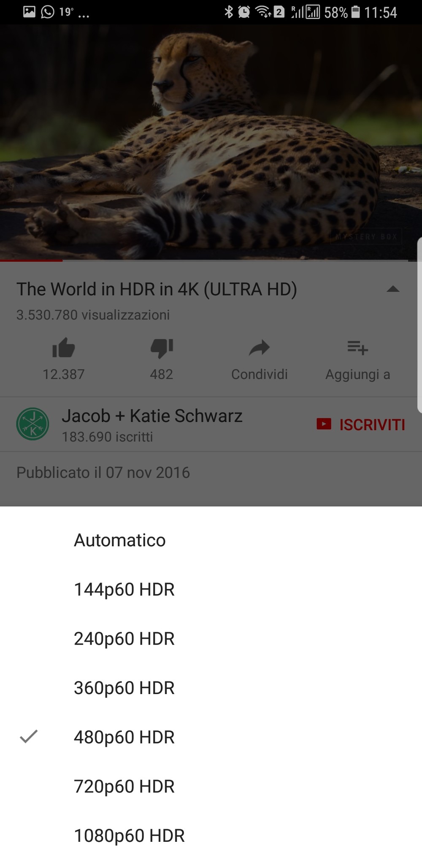Screen dimensions: 422x868
Task: Tap the thumbs-down dislike icon
Action: (x=162, y=348)
